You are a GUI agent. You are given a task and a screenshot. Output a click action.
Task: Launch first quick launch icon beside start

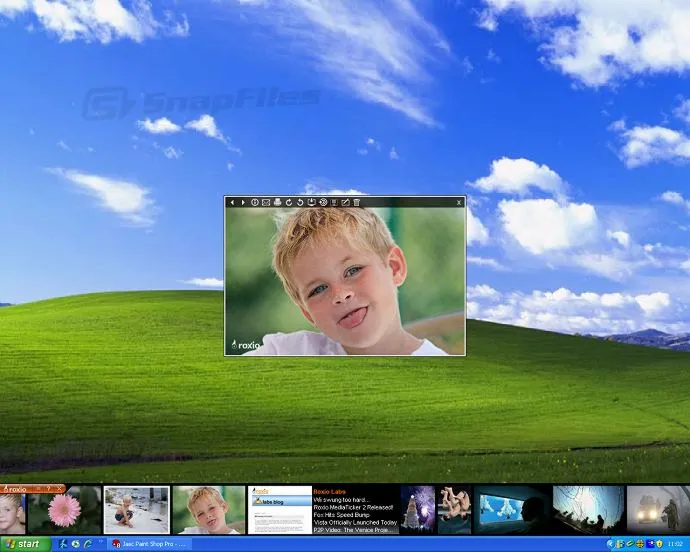click(x=63, y=544)
